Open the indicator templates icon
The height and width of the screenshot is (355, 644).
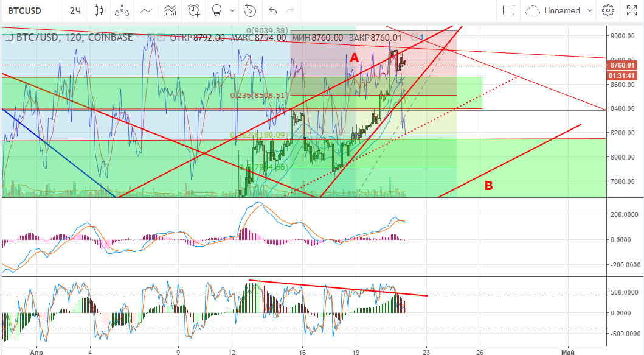coord(170,10)
